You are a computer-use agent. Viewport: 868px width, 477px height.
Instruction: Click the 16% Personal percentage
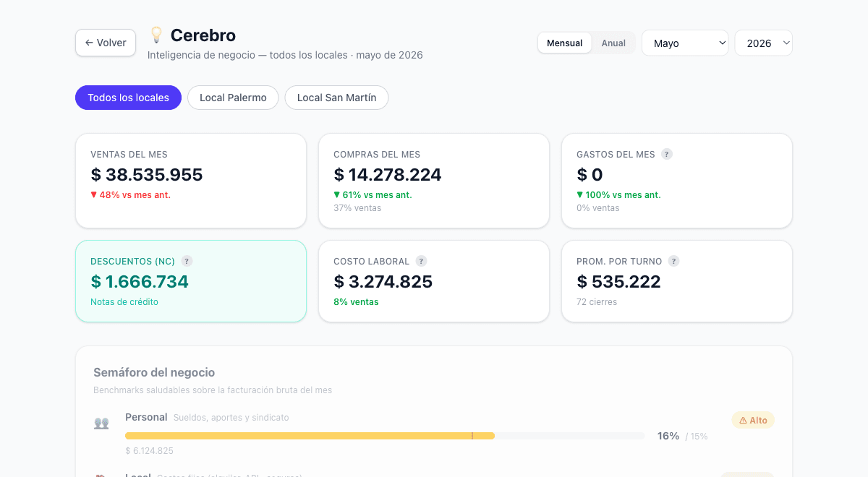(x=668, y=436)
